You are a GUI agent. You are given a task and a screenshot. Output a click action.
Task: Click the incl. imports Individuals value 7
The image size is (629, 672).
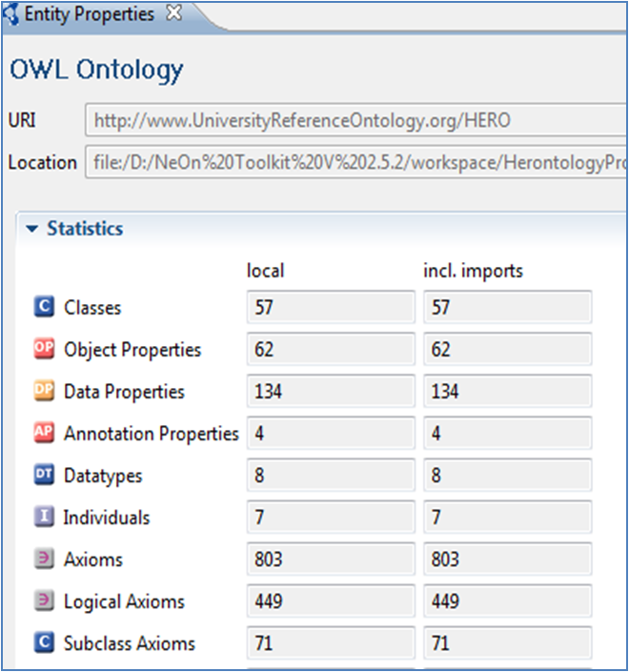[x=508, y=517]
